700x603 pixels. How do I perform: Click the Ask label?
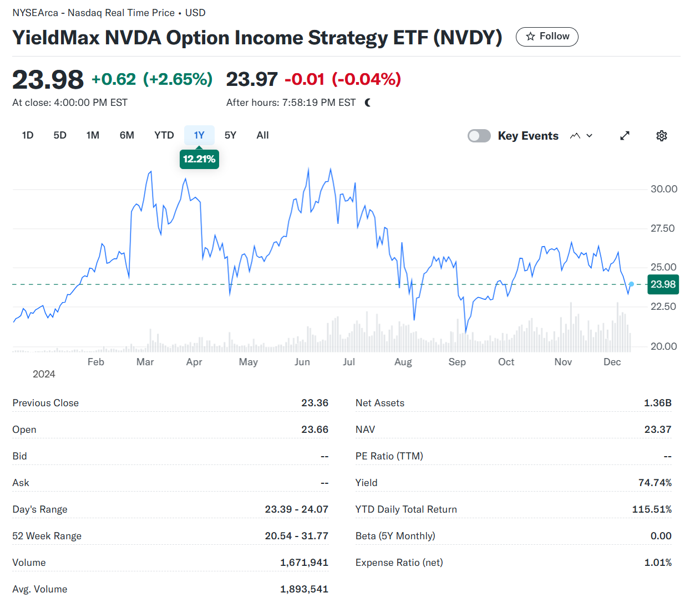coord(21,483)
